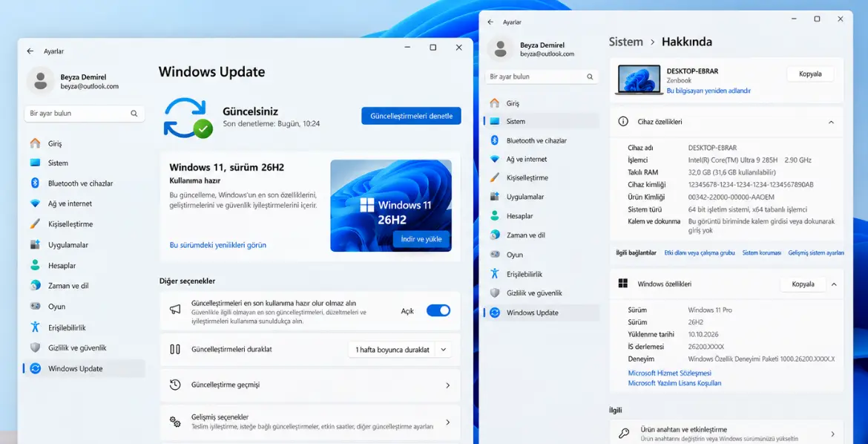
Task: Select Uygulamalar in the Hakkında window sidebar
Action: (542, 197)
